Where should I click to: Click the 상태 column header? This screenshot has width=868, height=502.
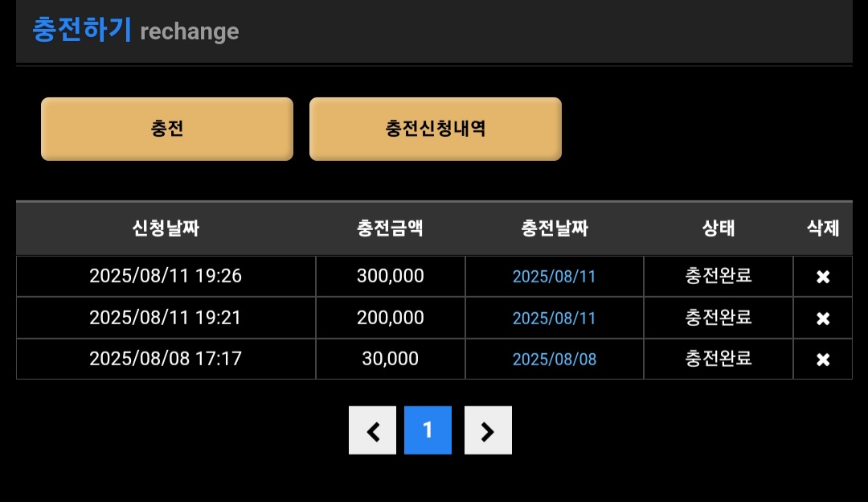(x=719, y=228)
